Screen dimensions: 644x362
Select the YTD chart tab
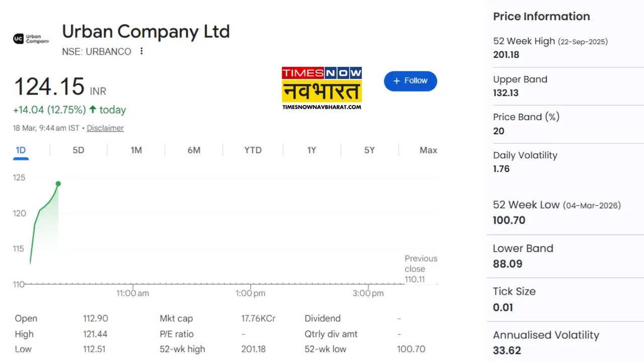pos(253,150)
